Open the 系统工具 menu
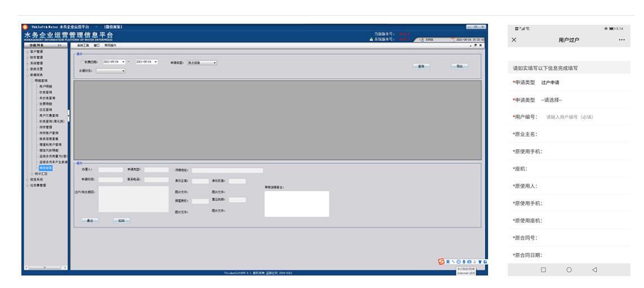The image size is (644, 288). (x=83, y=45)
